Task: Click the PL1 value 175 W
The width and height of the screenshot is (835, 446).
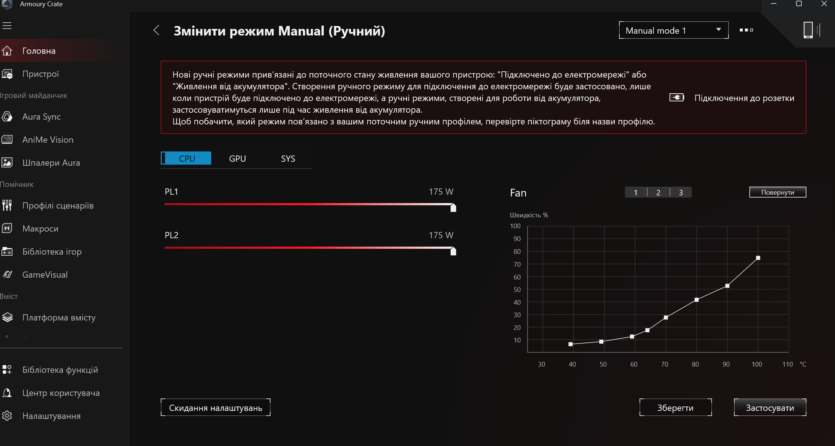Action: (441, 192)
